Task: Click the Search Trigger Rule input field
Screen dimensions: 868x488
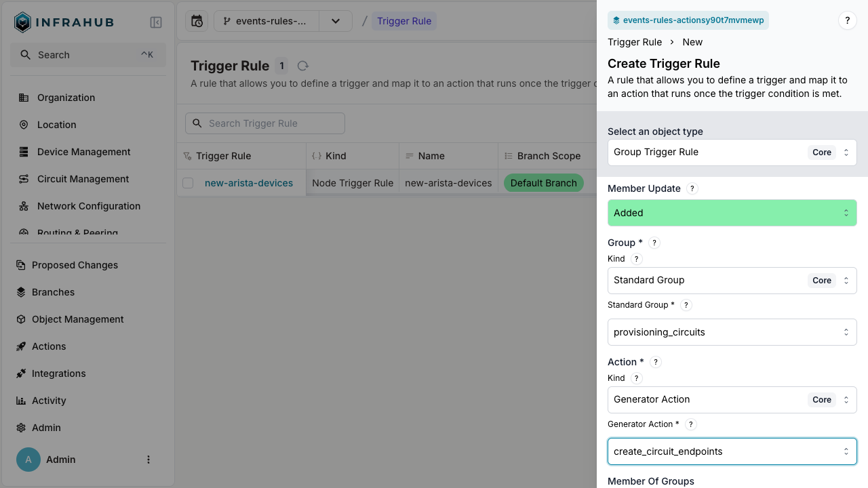Action: 264,123
